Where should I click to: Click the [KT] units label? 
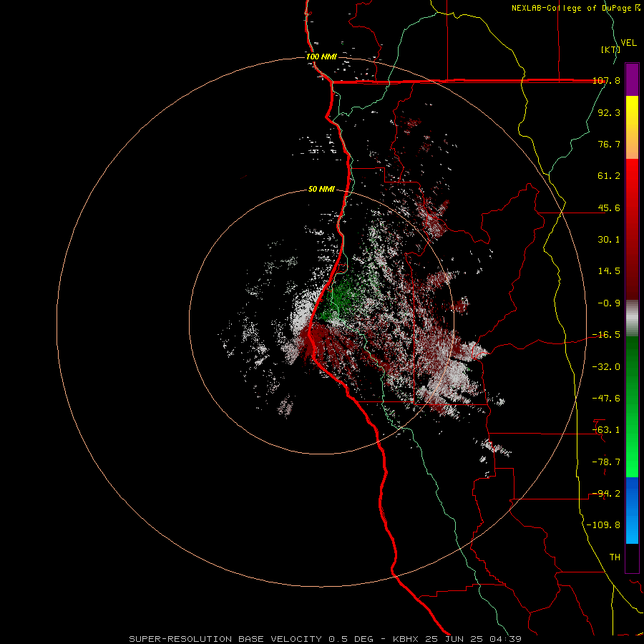tap(611, 49)
